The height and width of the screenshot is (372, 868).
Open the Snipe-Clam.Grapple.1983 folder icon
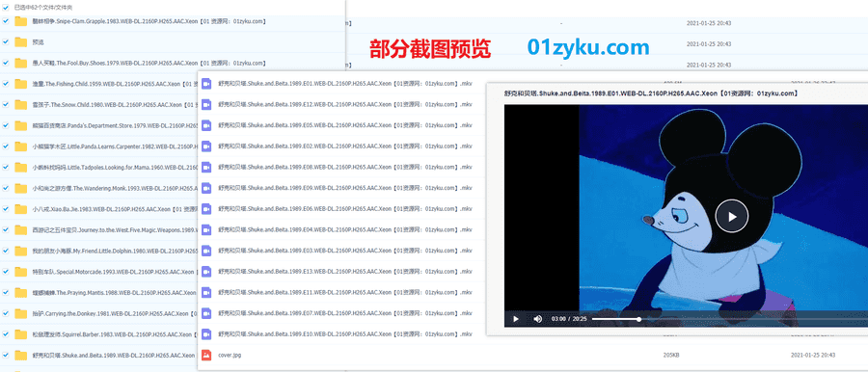point(21,21)
